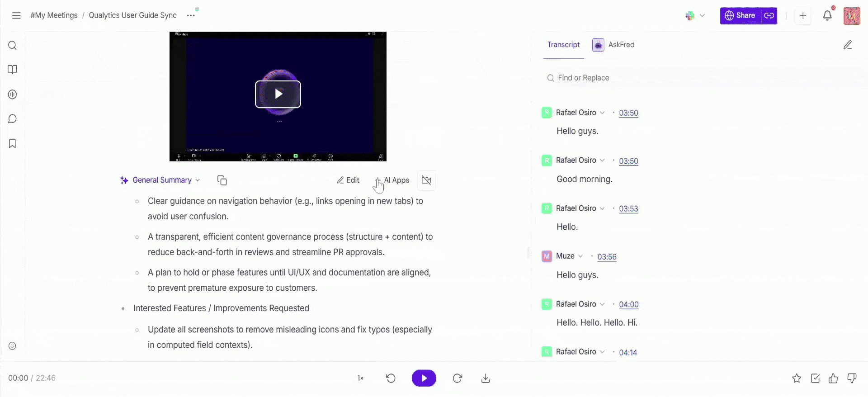868x397 pixels.
Task: Go to #My Meetings breadcrumb
Action: point(54,15)
